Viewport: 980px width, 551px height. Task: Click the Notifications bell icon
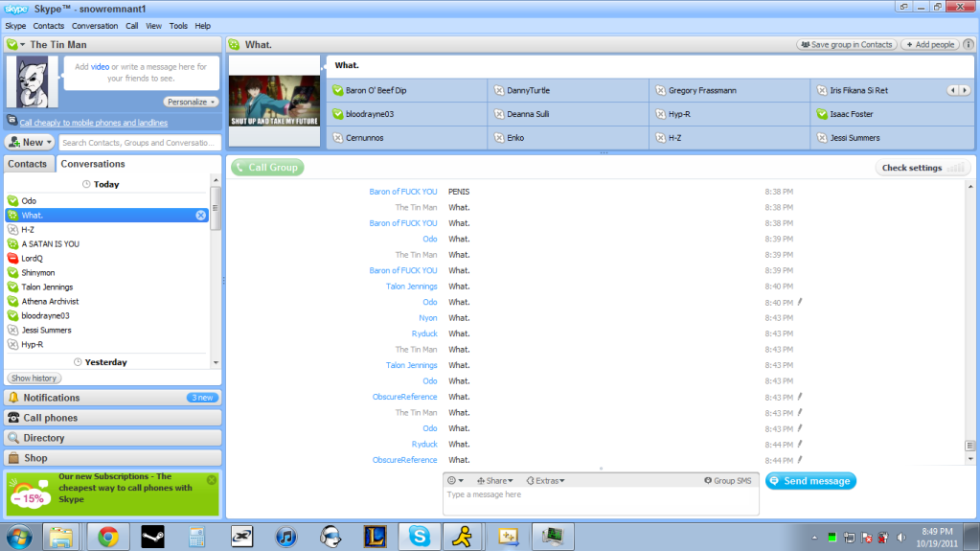click(x=13, y=398)
